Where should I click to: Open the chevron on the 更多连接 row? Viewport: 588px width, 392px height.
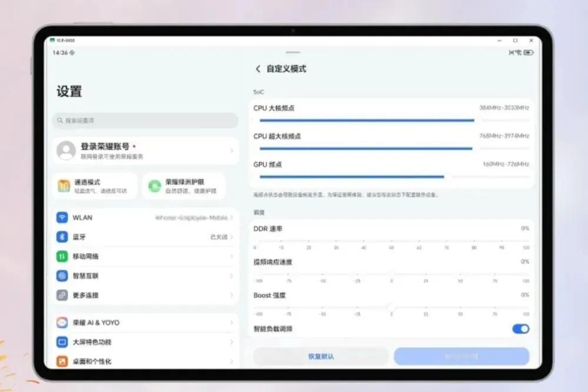(x=232, y=295)
